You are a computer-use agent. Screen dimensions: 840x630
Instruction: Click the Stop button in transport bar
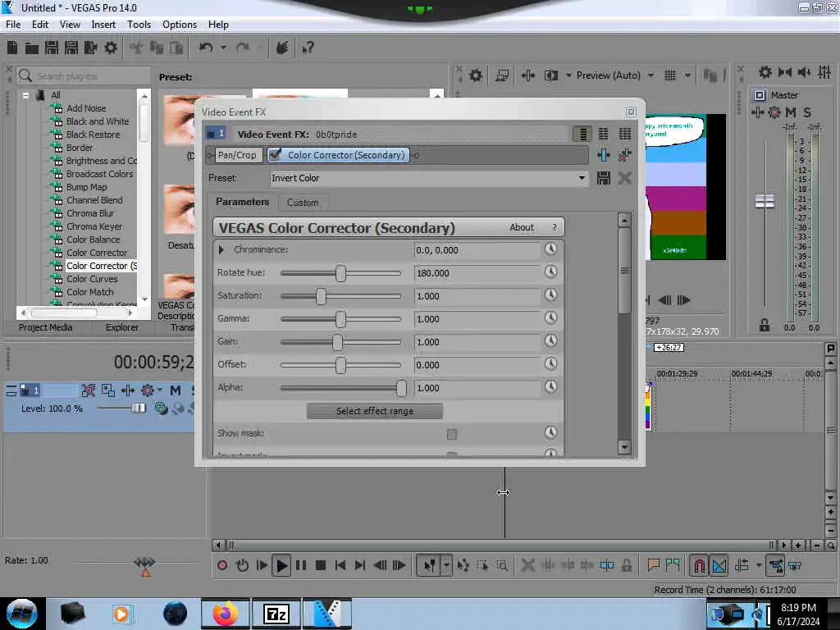point(321,565)
